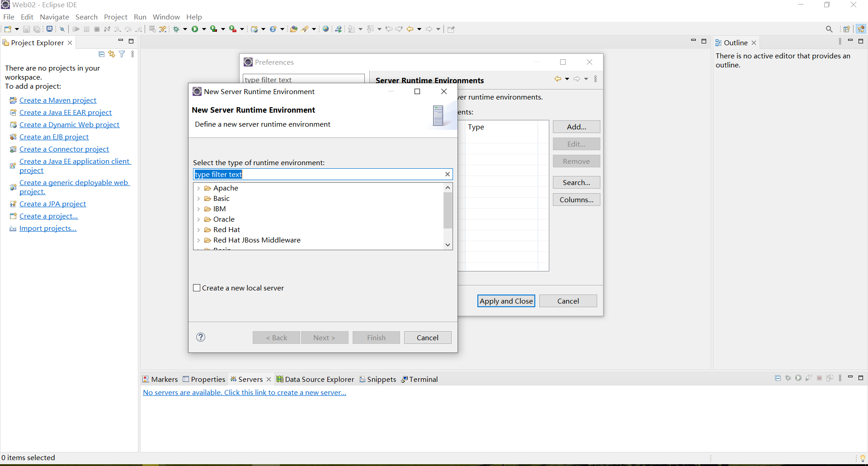Click the Open Perspective icon
Viewport: 868px width, 466px height.
tap(847, 29)
